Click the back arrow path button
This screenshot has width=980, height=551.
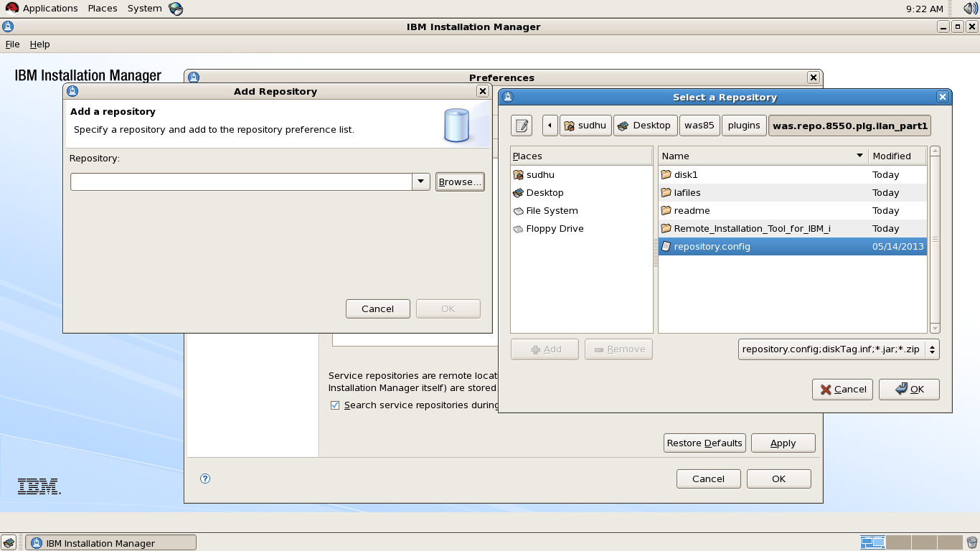549,125
